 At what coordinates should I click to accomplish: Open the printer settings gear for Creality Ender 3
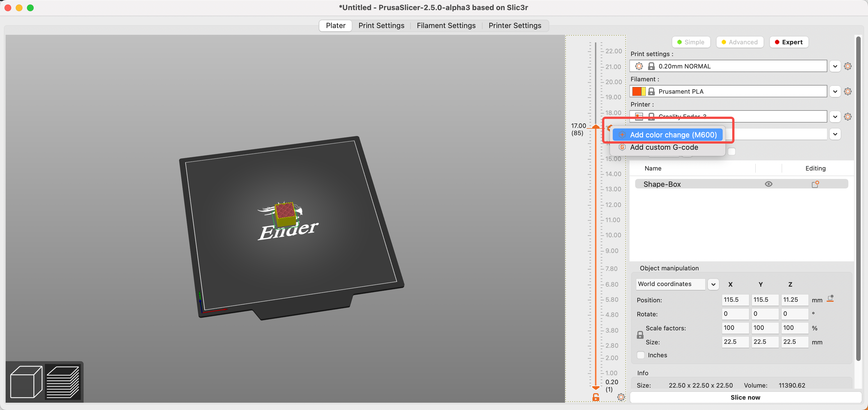(848, 117)
